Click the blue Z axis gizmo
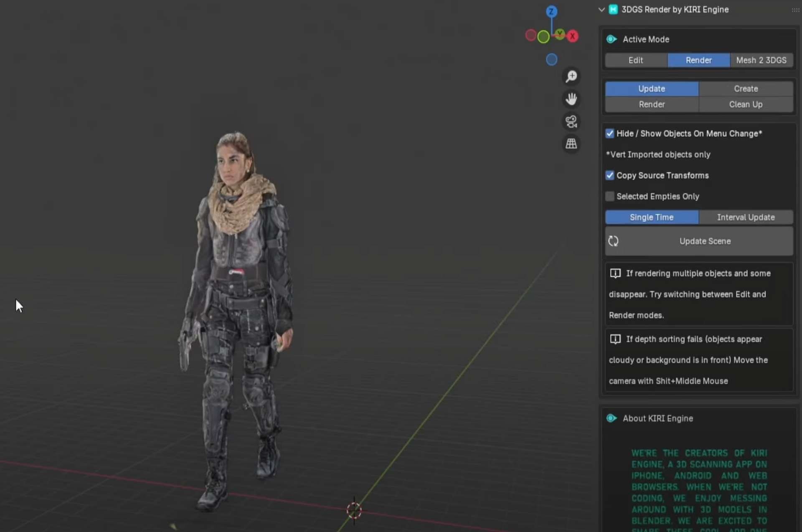 [551, 12]
